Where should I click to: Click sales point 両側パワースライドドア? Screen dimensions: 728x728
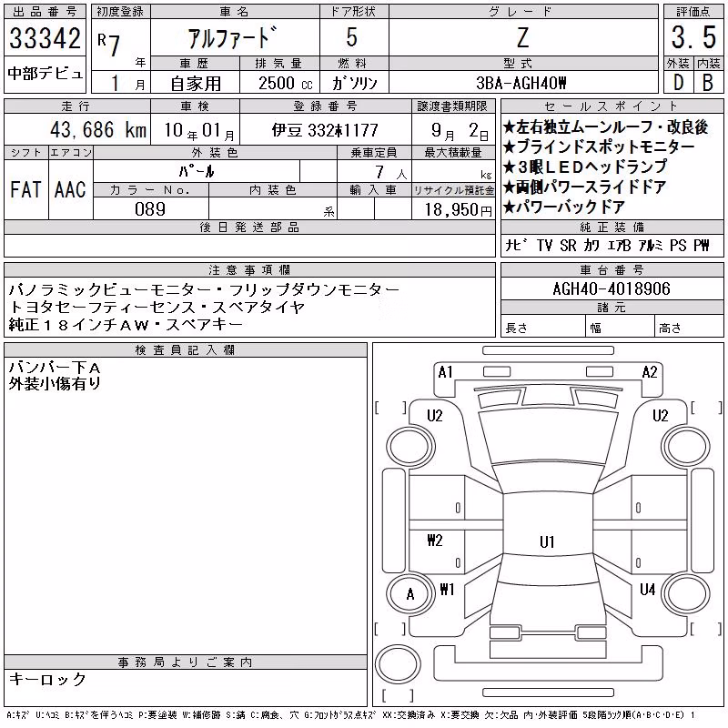coord(585,187)
